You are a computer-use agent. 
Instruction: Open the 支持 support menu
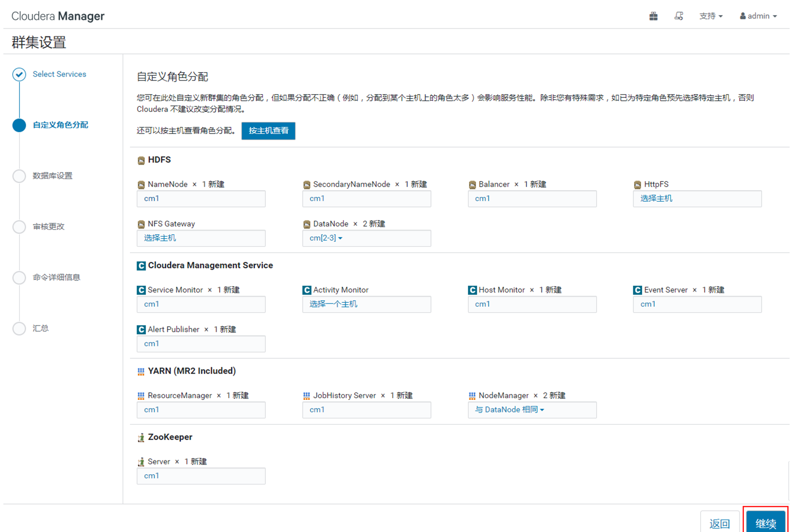pyautogui.click(x=711, y=16)
